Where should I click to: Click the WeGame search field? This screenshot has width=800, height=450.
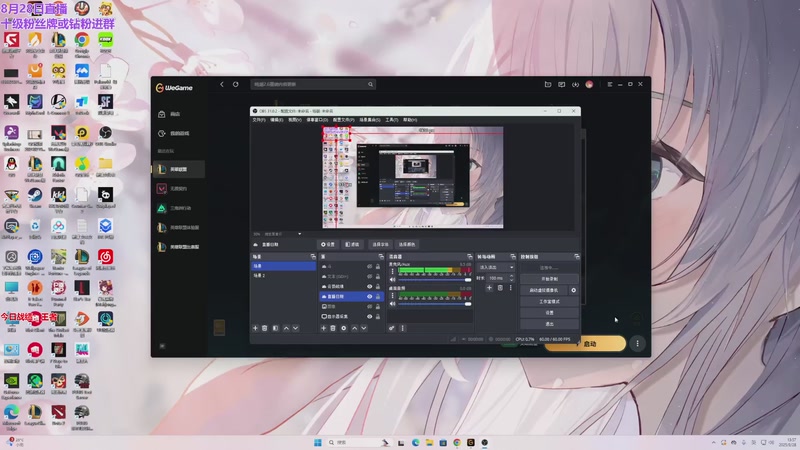coord(313,84)
